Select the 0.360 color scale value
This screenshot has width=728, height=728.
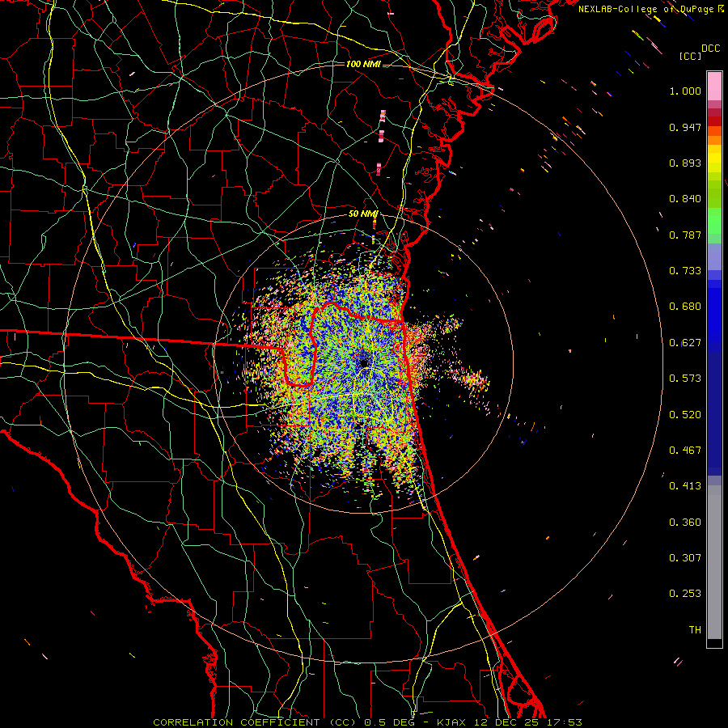pyautogui.click(x=685, y=523)
